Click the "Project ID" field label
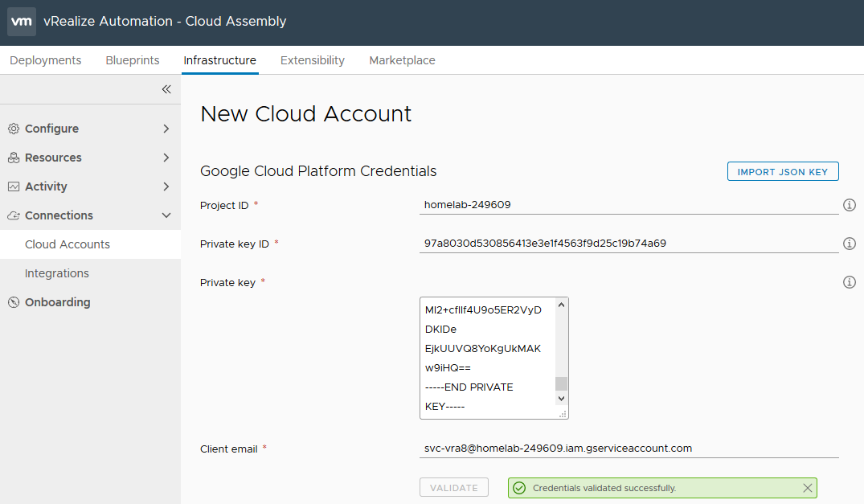This screenshot has height=504, width=864. point(224,206)
